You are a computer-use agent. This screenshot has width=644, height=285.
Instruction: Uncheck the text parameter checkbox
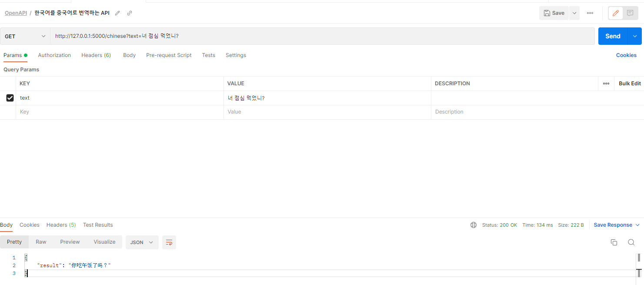tap(10, 98)
